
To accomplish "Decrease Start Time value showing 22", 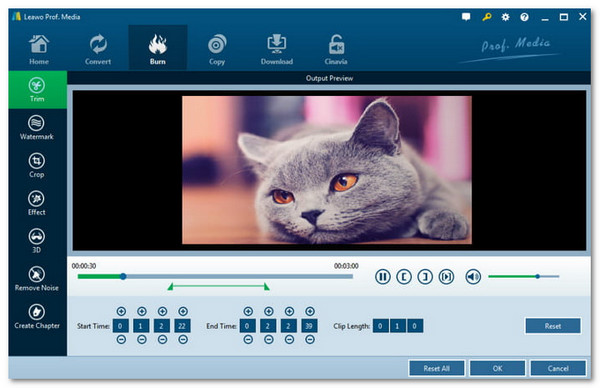I will (183, 339).
